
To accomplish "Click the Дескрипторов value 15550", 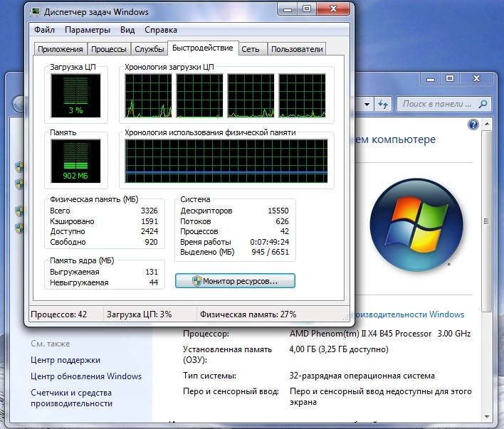I will (278, 211).
